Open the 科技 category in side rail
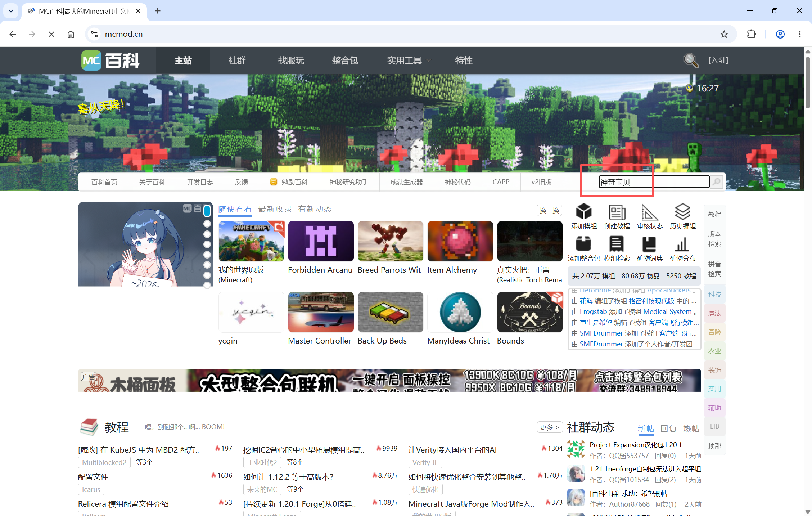 tap(714, 295)
